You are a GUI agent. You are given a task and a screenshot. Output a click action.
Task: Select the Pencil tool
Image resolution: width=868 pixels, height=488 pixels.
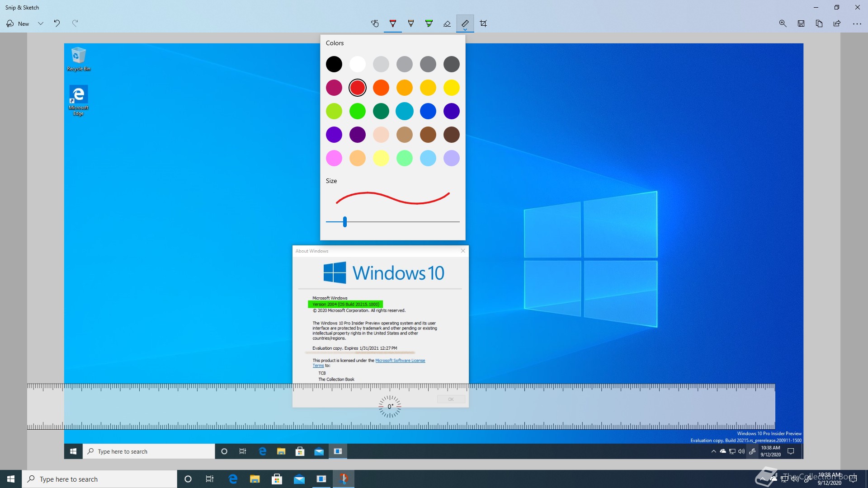click(x=411, y=23)
